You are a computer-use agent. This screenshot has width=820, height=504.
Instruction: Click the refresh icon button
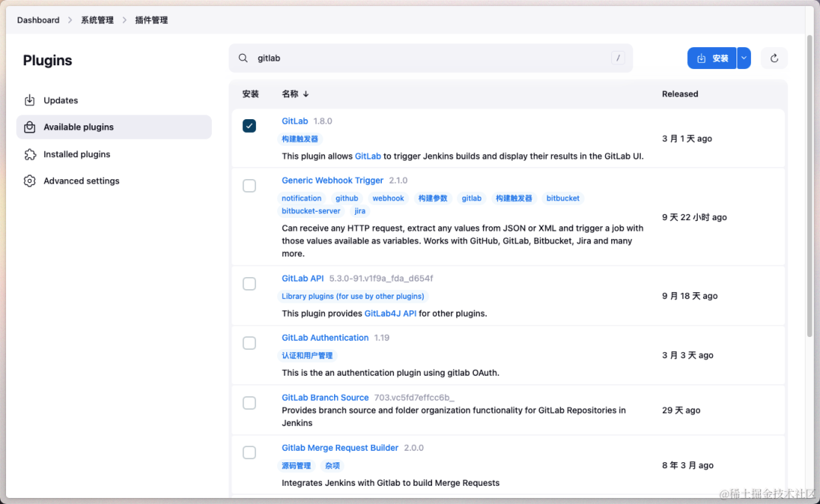point(774,58)
